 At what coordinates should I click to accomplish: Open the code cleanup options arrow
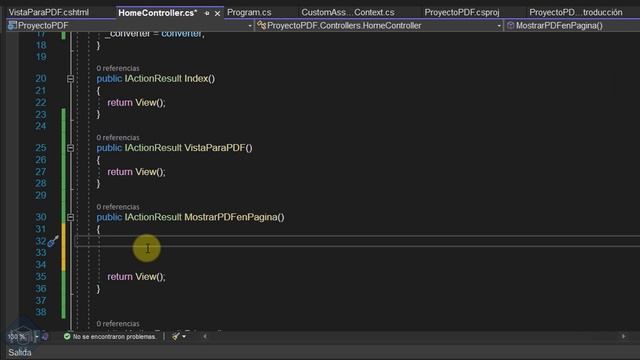pos(184,336)
